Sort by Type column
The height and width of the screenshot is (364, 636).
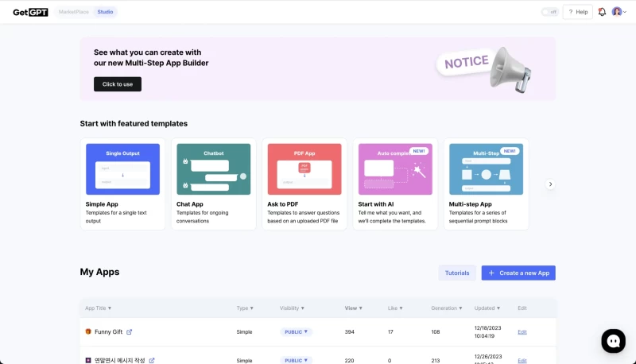(x=245, y=308)
